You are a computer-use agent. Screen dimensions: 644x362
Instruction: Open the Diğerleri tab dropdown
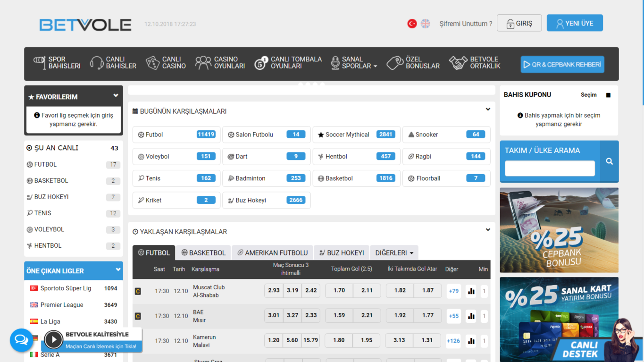pos(394,253)
